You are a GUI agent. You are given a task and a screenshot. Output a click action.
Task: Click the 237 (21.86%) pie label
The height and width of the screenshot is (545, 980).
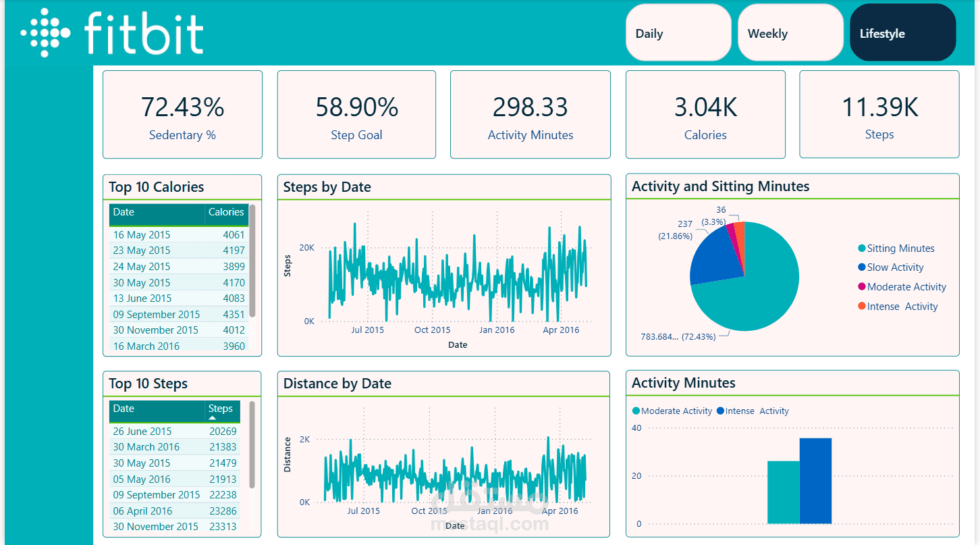676,230
